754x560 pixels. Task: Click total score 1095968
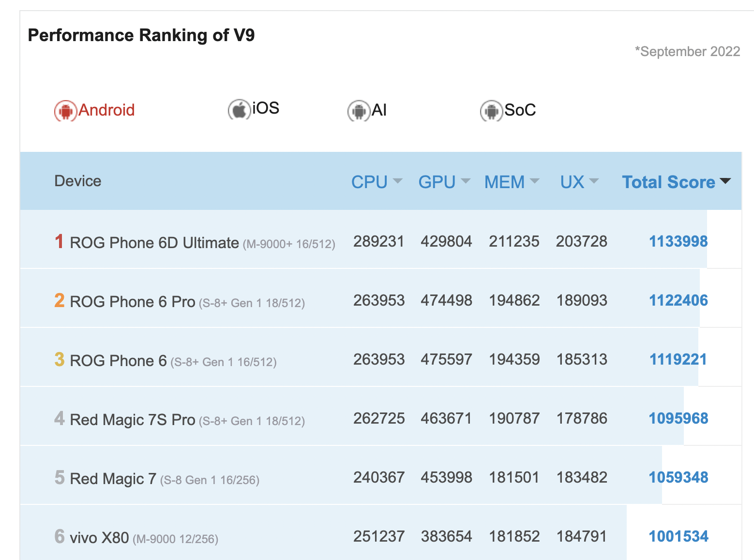pyautogui.click(x=678, y=418)
